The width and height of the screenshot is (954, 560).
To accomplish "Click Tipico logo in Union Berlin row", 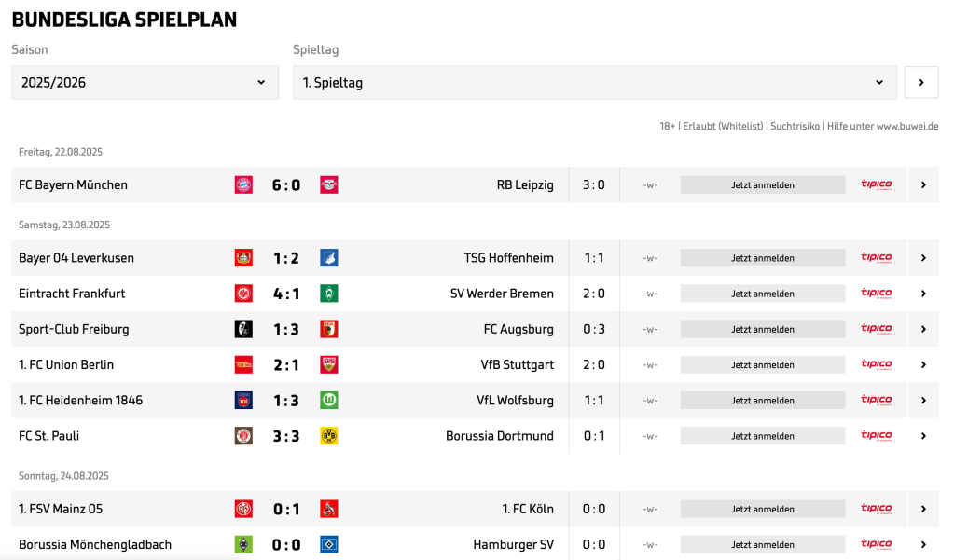I will click(877, 364).
